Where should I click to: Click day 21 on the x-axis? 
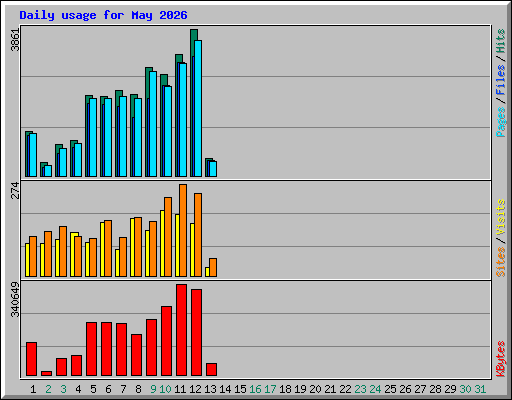330,389
